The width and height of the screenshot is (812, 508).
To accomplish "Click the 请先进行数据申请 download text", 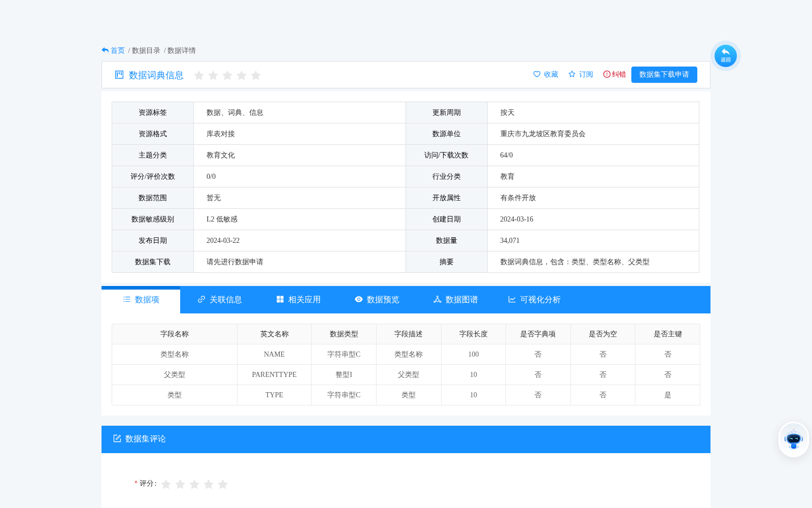I will tap(234, 262).
